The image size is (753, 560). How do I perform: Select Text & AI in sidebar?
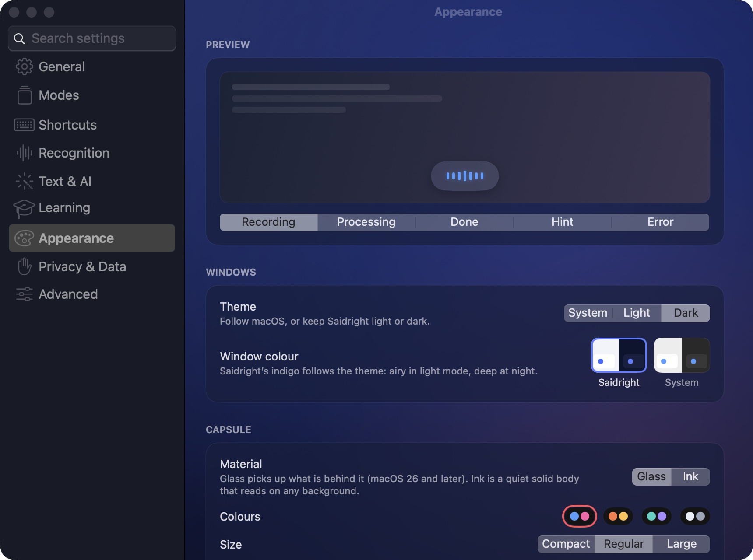92,181
